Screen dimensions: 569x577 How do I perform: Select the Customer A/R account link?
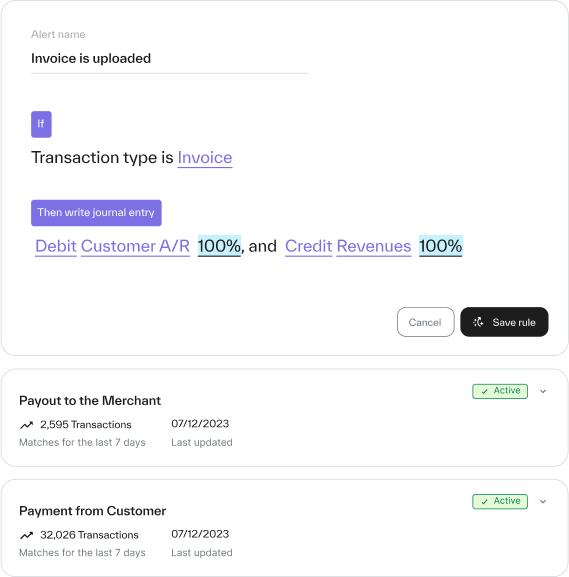point(135,246)
